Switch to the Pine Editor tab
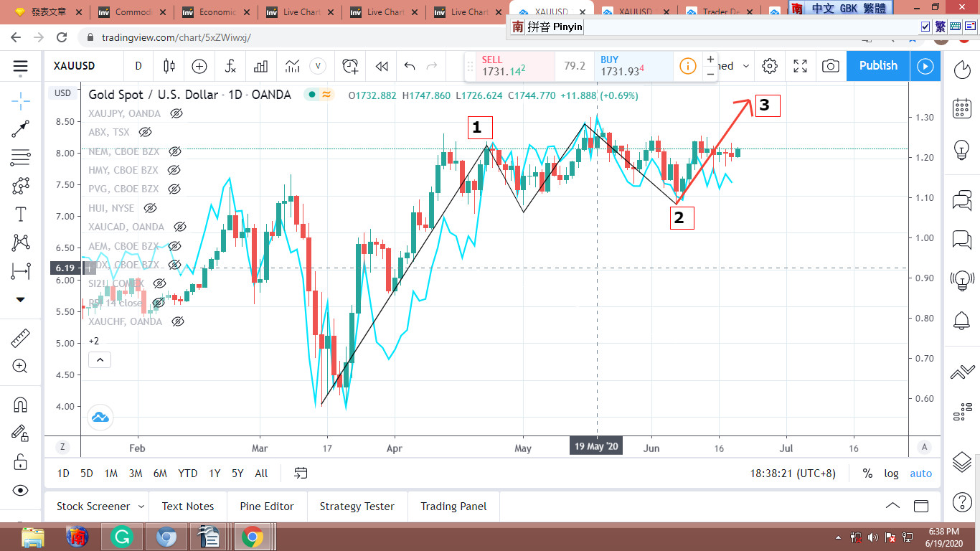Image resolution: width=980 pixels, height=551 pixels. (x=267, y=507)
